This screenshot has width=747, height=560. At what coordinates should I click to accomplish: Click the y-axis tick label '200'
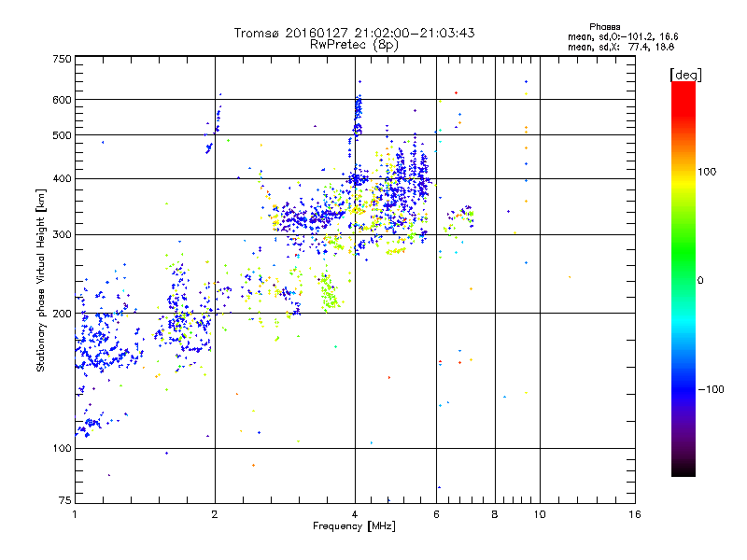pos(62,314)
